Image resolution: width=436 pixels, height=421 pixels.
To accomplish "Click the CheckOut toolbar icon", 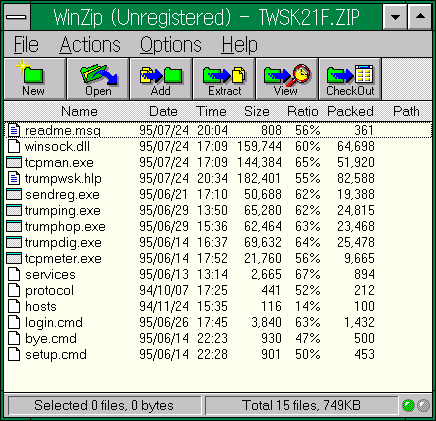I will click(x=350, y=79).
